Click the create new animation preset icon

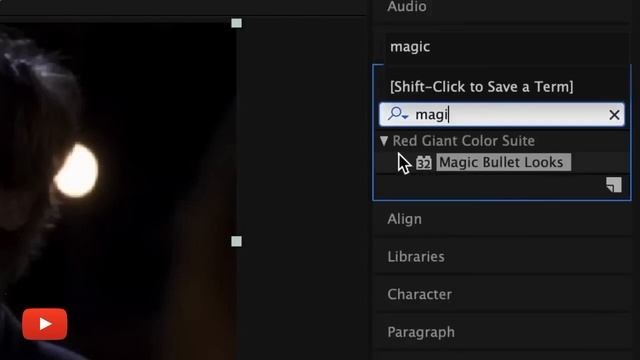point(613,185)
